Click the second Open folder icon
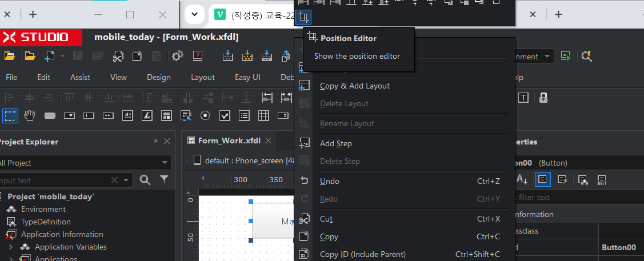 click(x=30, y=56)
